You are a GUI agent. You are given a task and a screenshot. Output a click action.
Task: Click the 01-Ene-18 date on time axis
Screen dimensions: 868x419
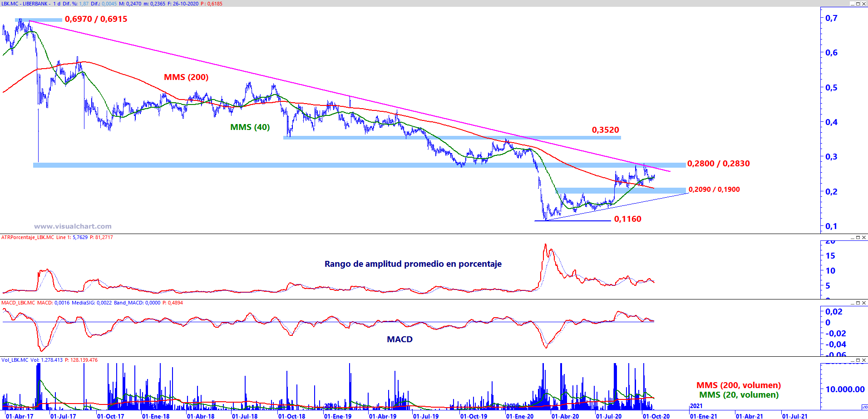click(x=156, y=416)
